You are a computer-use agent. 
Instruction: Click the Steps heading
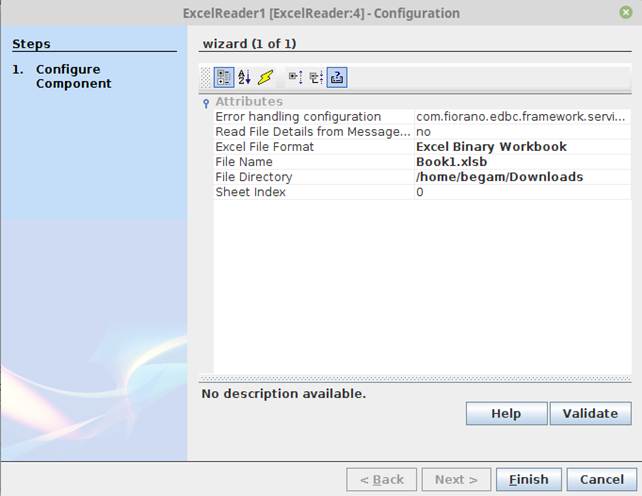pyautogui.click(x=31, y=44)
